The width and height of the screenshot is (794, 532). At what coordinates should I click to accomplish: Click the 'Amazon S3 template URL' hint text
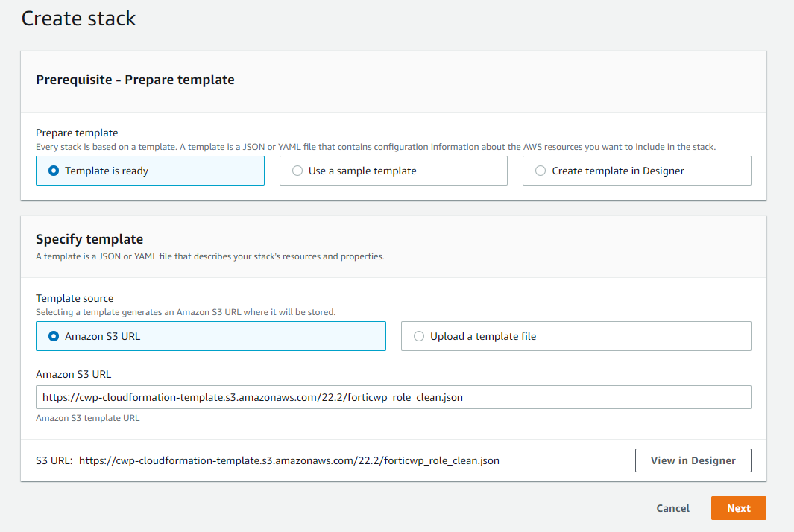(87, 418)
